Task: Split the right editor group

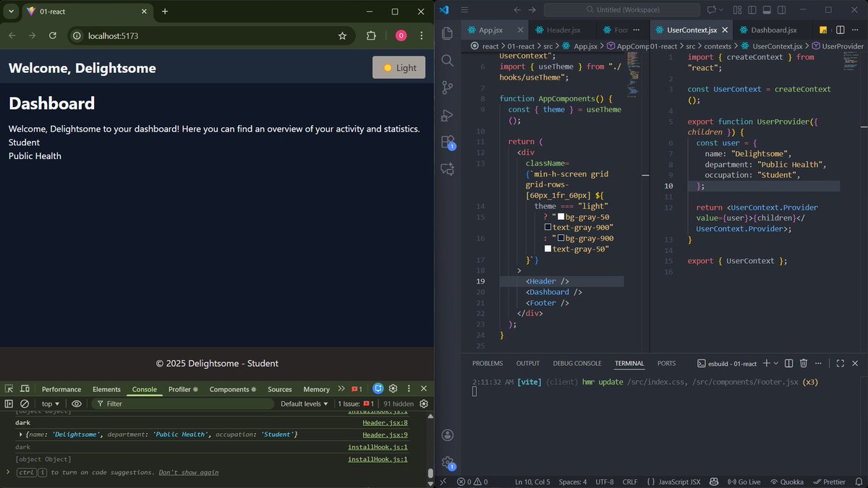Action: tap(840, 30)
